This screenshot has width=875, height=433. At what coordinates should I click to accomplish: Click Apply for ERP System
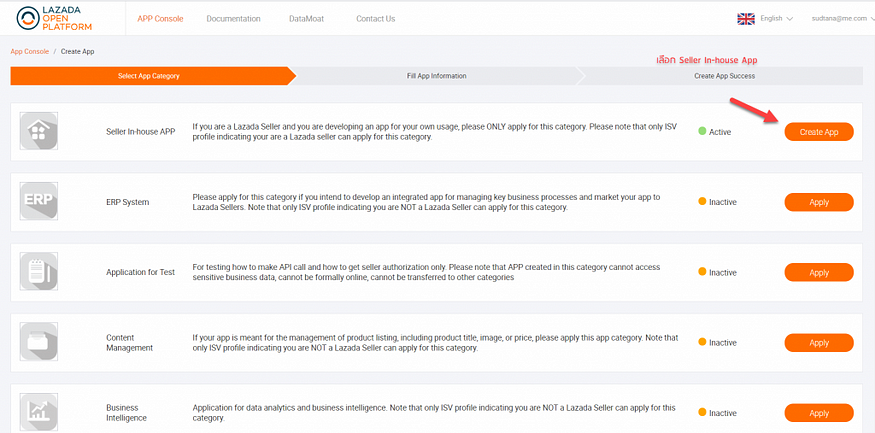click(x=819, y=203)
